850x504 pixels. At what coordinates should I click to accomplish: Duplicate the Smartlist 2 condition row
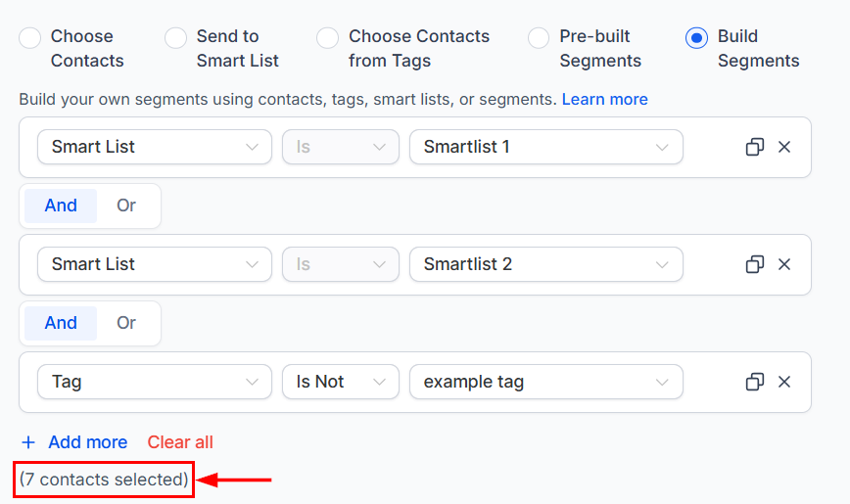[x=755, y=264]
